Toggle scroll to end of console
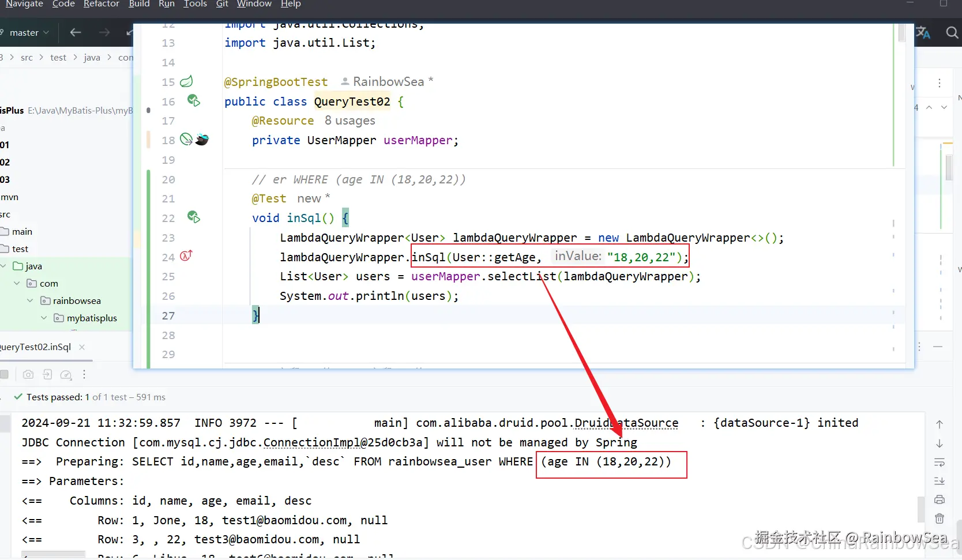Viewport: 962px width, 560px height. point(940,481)
